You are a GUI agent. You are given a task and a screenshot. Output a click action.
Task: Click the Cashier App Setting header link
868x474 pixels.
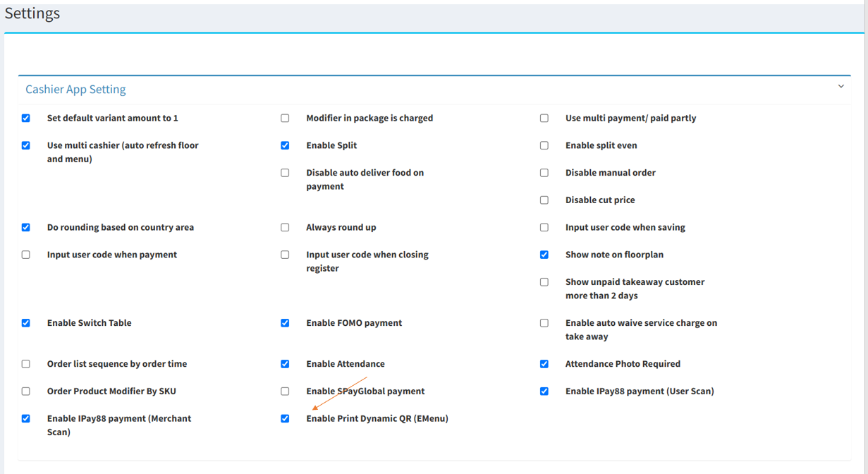[x=75, y=90]
